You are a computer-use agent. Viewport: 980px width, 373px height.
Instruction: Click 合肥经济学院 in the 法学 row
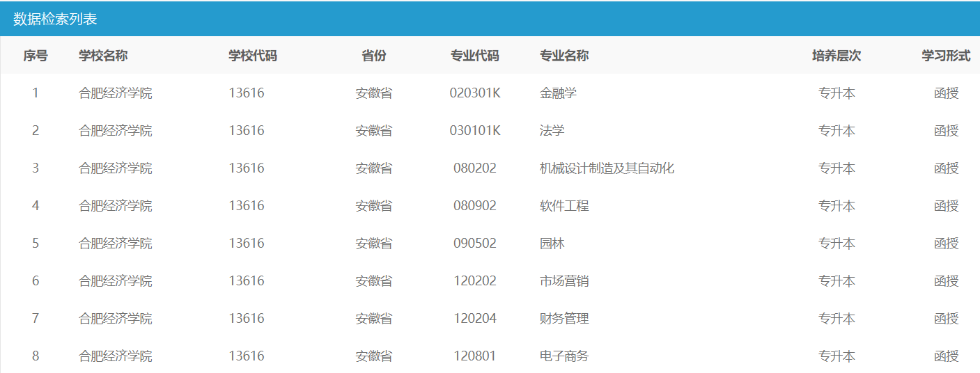pyautogui.click(x=116, y=130)
